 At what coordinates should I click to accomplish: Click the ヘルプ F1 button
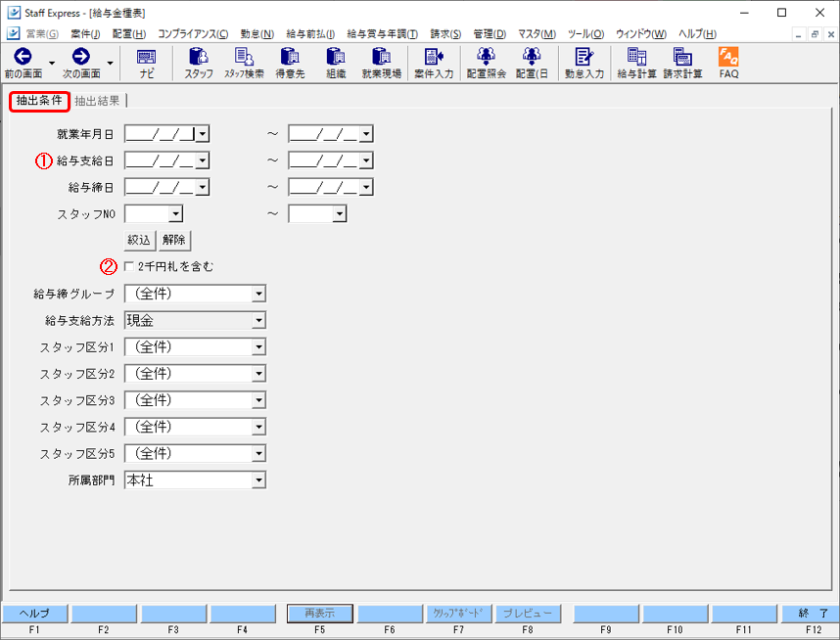35,614
